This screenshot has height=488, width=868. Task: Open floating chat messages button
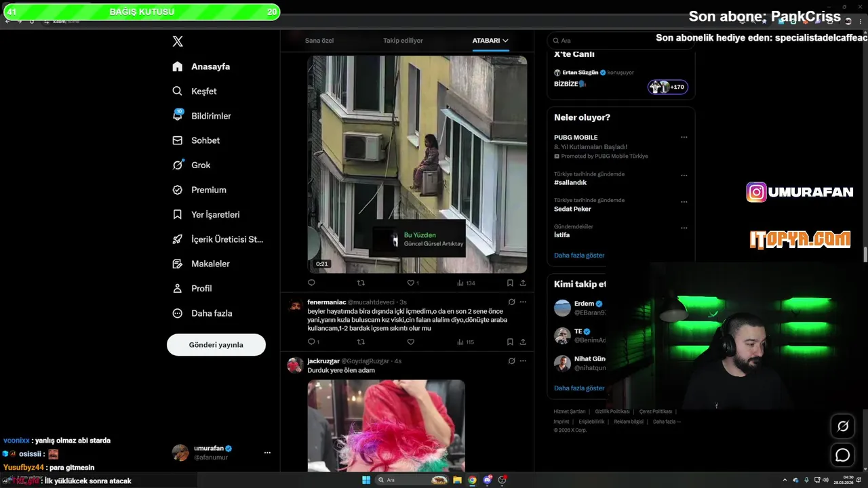coord(843,455)
